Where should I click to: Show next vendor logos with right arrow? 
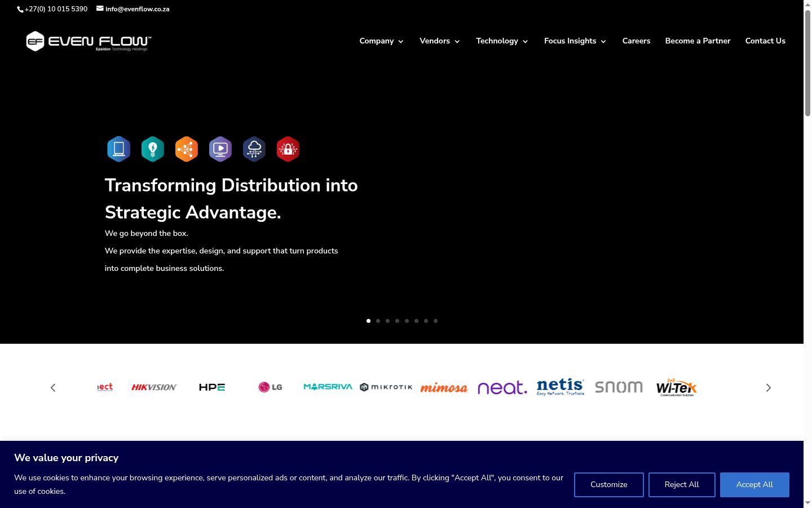click(x=768, y=388)
